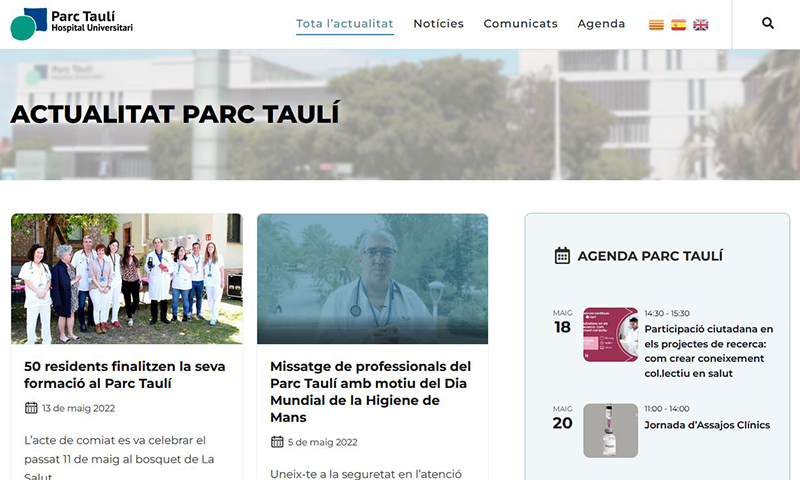Click the doctor video message thumbnail
Image resolution: width=800 pixels, height=480 pixels.
pos(372,279)
